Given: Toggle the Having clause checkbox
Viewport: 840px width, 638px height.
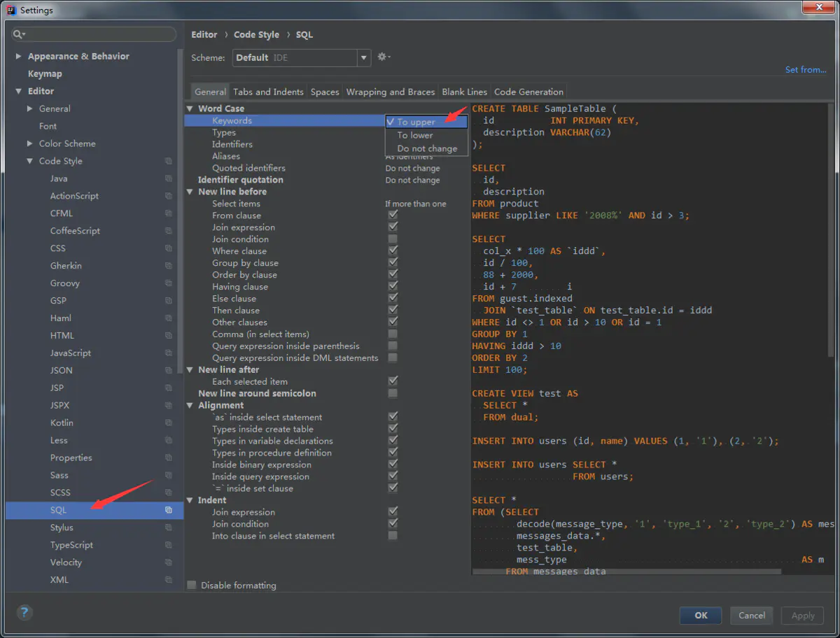Looking at the screenshot, I should [393, 286].
